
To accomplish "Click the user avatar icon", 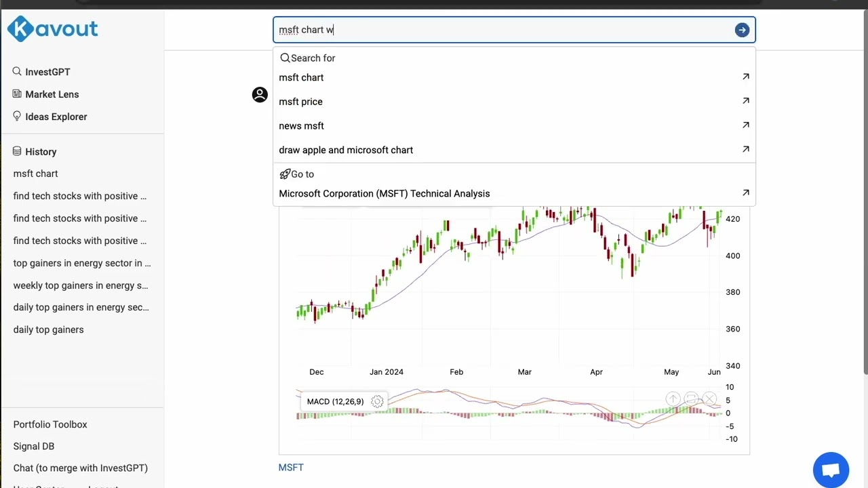I will (x=260, y=95).
